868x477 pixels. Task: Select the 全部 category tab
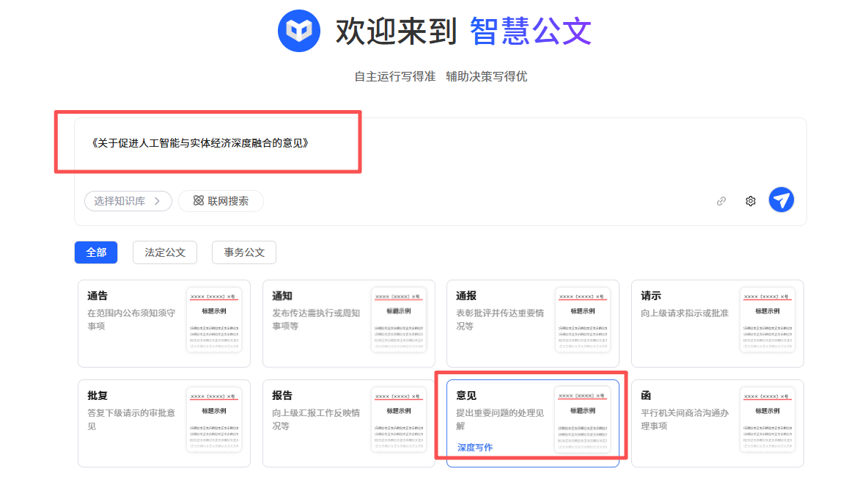pos(96,252)
